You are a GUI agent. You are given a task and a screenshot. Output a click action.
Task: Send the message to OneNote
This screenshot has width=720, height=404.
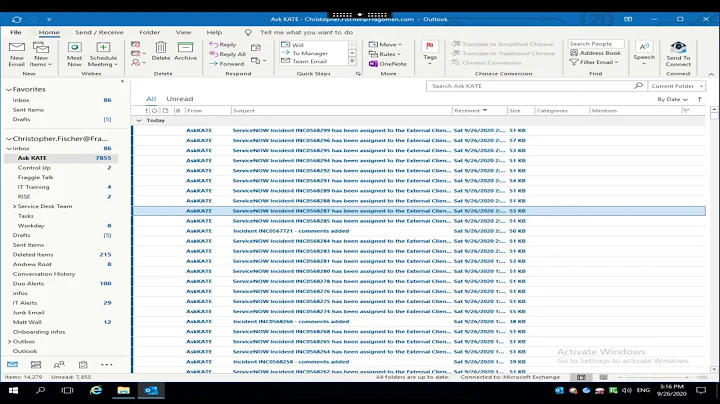pos(388,64)
